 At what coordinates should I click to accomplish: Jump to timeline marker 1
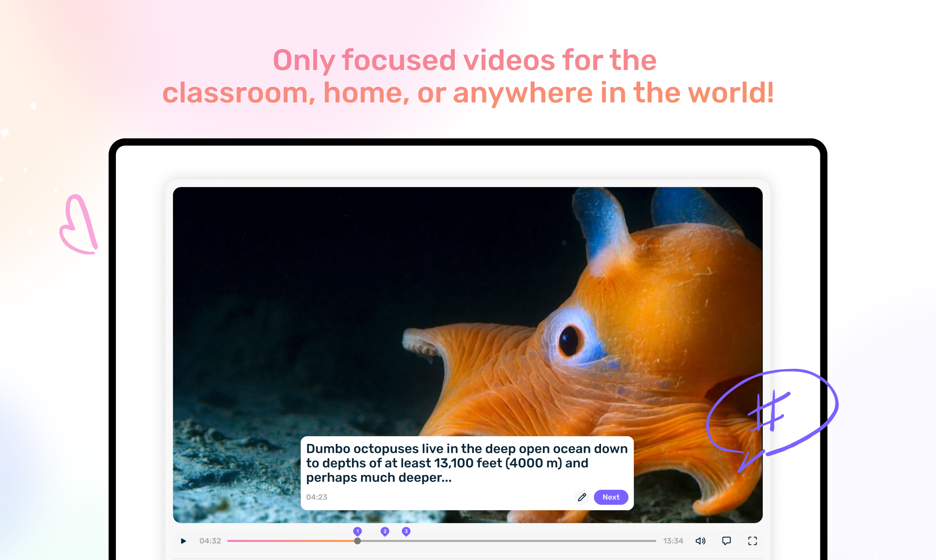pyautogui.click(x=357, y=531)
